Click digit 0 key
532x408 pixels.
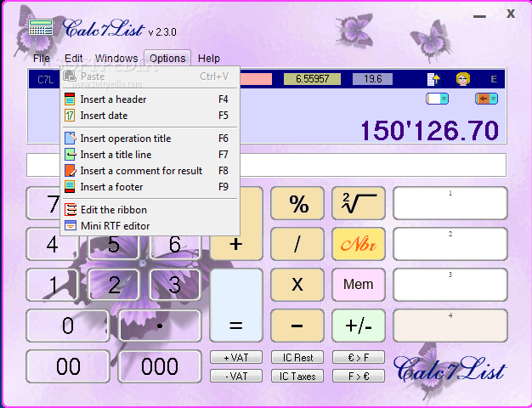tap(68, 326)
